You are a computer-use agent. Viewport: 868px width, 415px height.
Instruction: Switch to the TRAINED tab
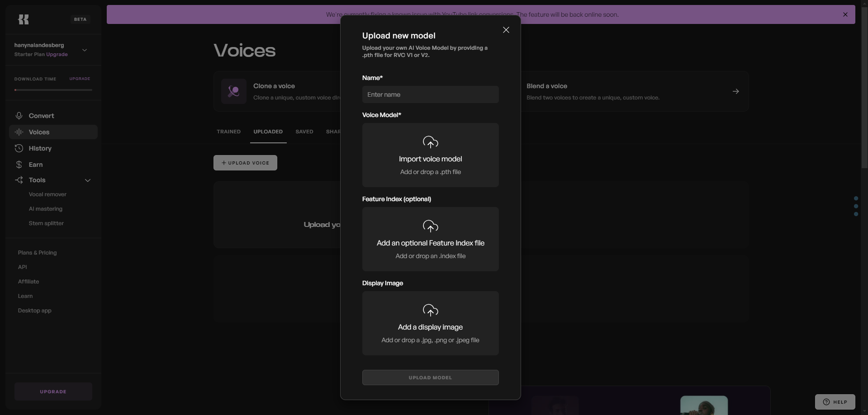[x=228, y=132]
